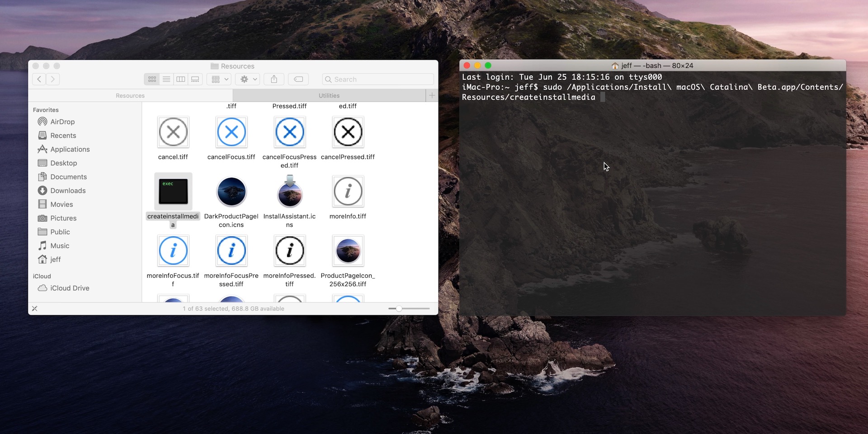This screenshot has height=434, width=868.
Task: Switch to List view in Finder toolbar
Action: tap(166, 79)
